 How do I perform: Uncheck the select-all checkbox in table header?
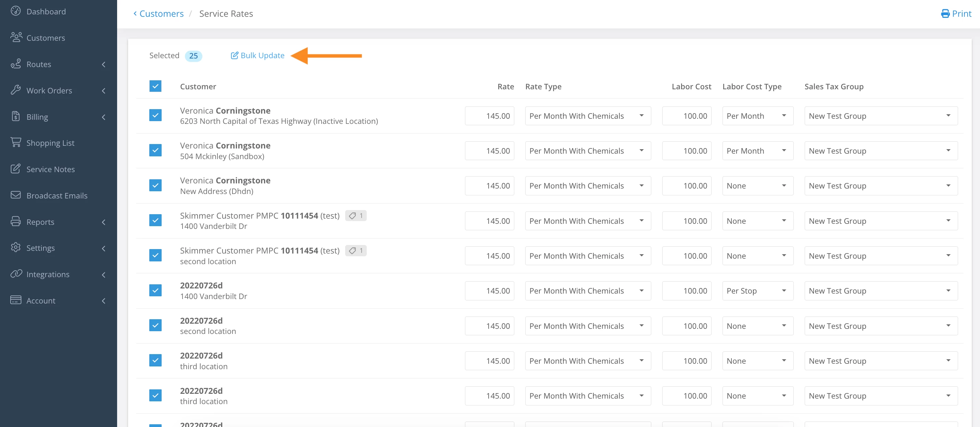(155, 86)
